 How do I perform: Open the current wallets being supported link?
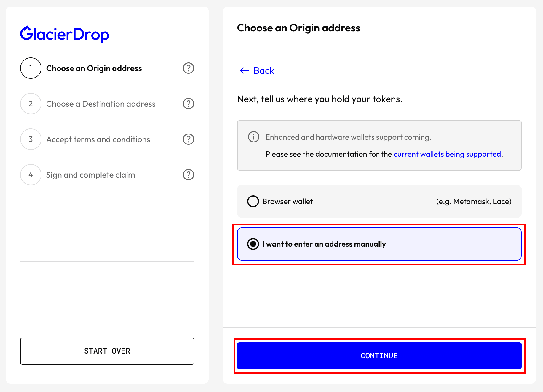447,154
